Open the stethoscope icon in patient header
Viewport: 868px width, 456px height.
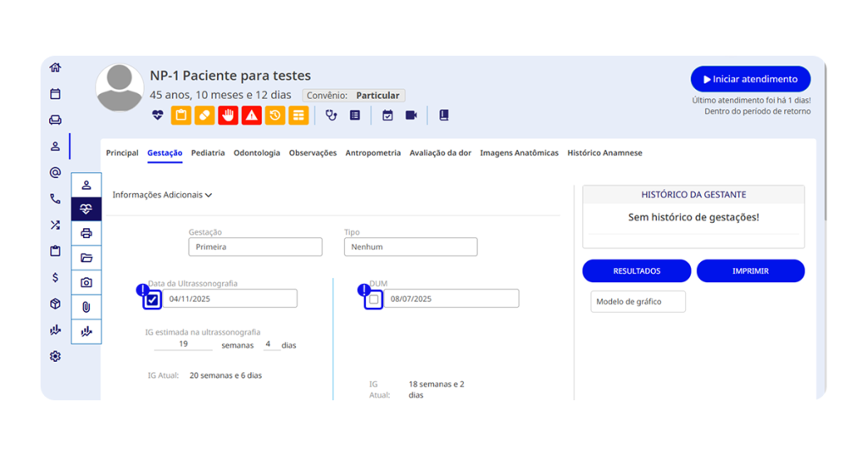point(331,115)
